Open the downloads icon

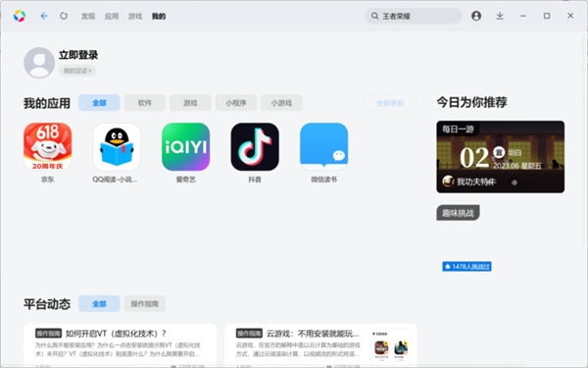pyautogui.click(x=500, y=16)
